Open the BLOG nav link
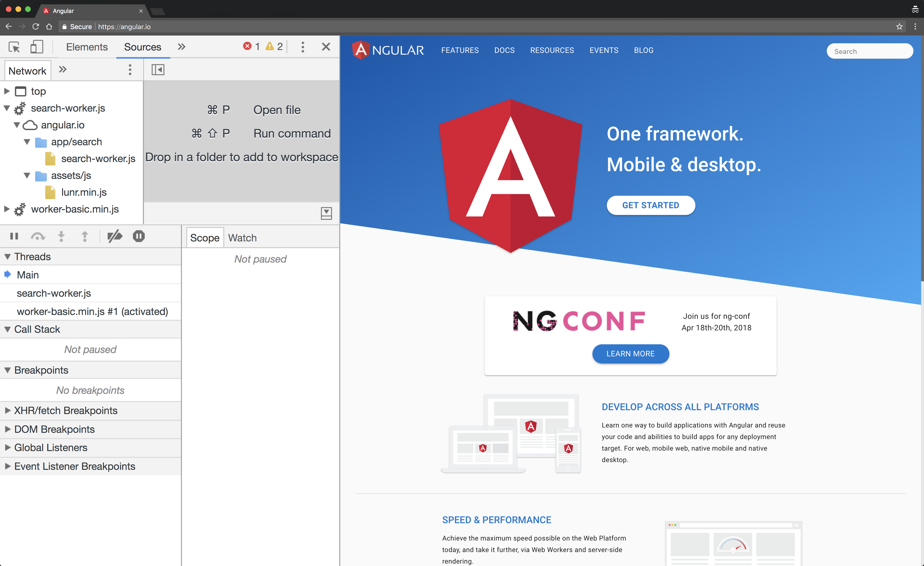 point(643,50)
